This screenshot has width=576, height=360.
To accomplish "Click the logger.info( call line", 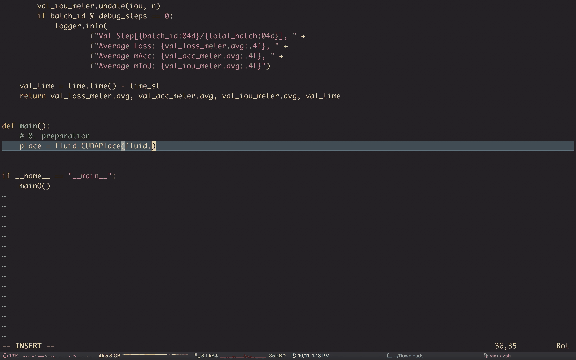I will (81, 26).
